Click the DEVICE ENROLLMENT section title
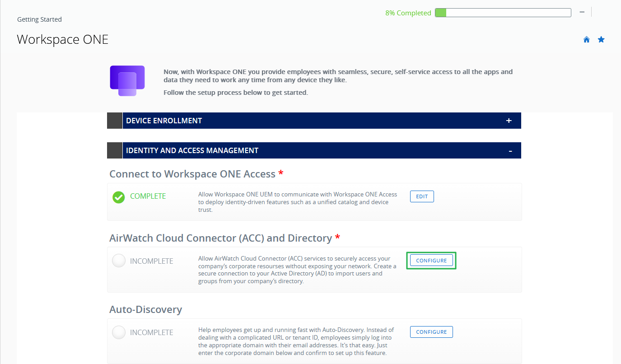The height and width of the screenshot is (364, 621). click(164, 121)
